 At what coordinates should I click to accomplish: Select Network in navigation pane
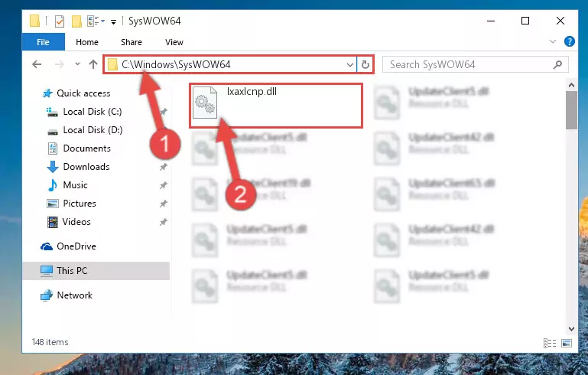click(x=75, y=295)
